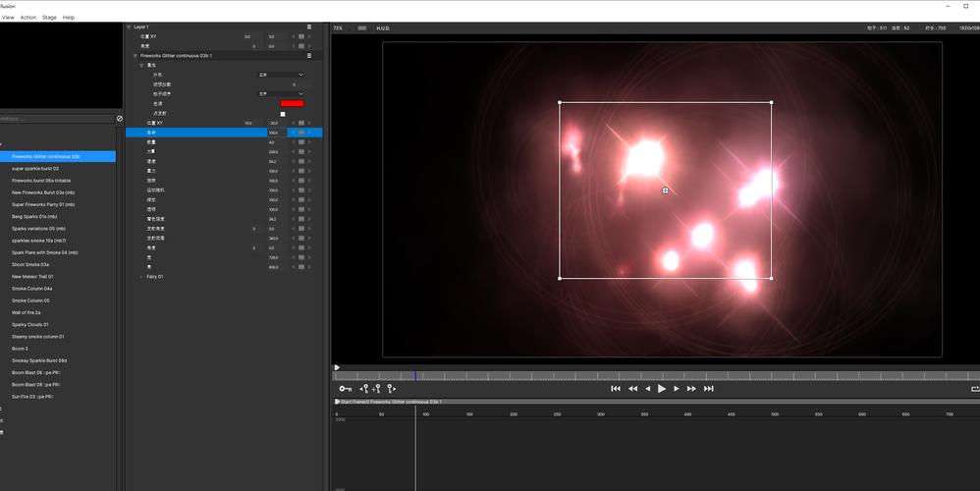Click the fast-forward double-arrow button
This screenshot has height=491, width=980.
click(x=691, y=389)
